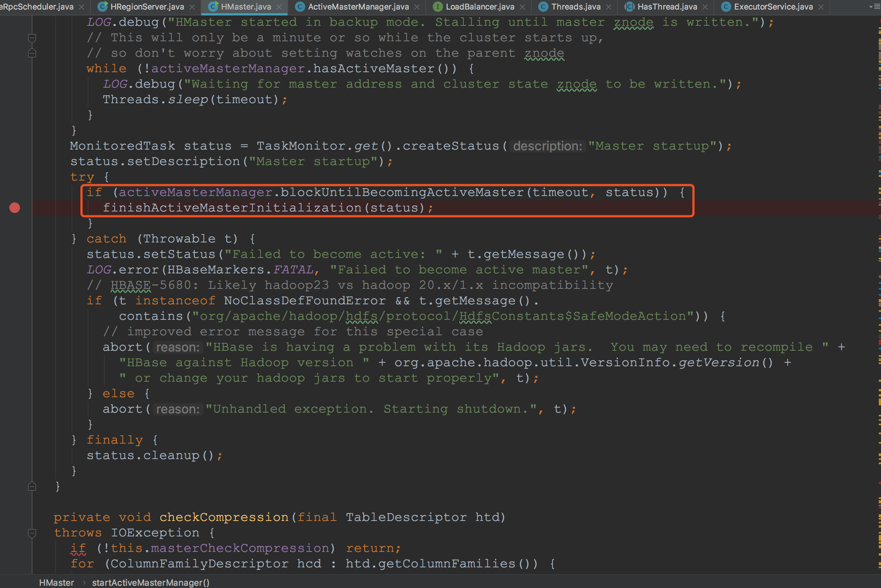This screenshot has height=588, width=881.
Task: Click the masterCheckCompression field reference
Action: 240,548
